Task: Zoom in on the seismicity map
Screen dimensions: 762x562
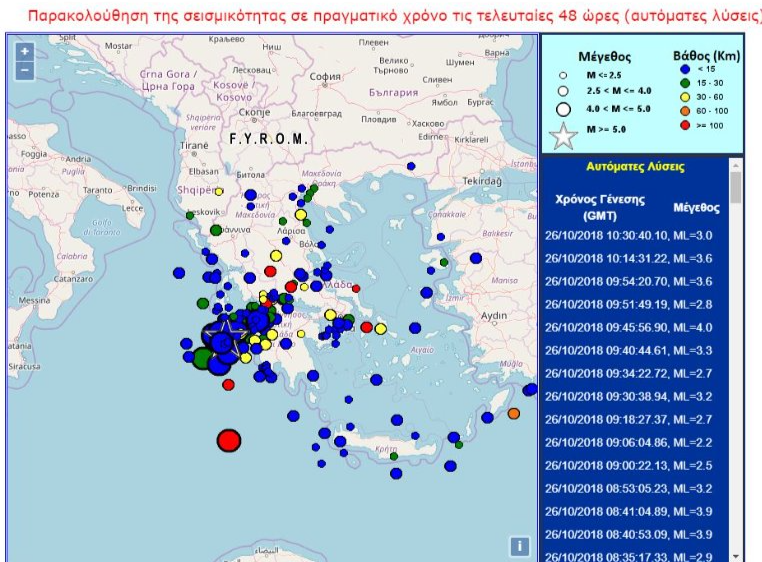Action: click(25, 51)
